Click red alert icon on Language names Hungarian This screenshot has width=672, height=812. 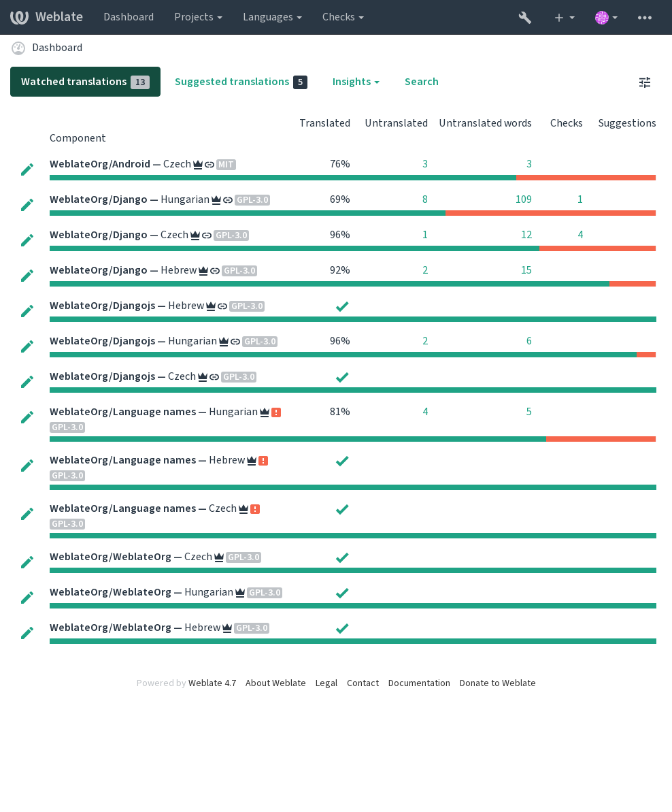click(x=276, y=412)
